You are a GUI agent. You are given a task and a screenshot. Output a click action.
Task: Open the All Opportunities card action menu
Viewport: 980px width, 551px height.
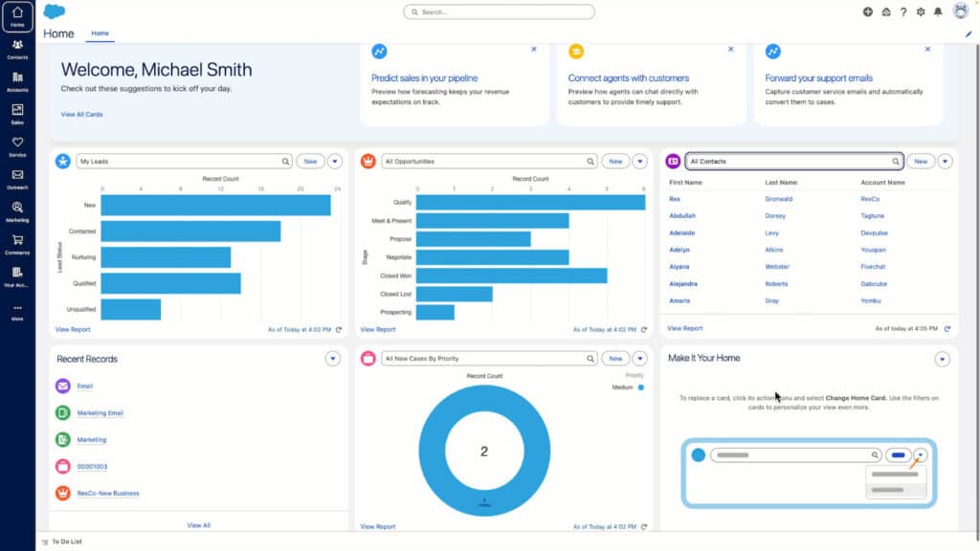[x=640, y=161]
